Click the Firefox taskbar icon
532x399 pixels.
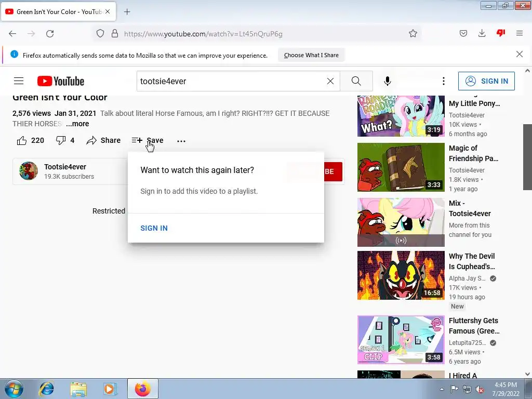coord(142,389)
